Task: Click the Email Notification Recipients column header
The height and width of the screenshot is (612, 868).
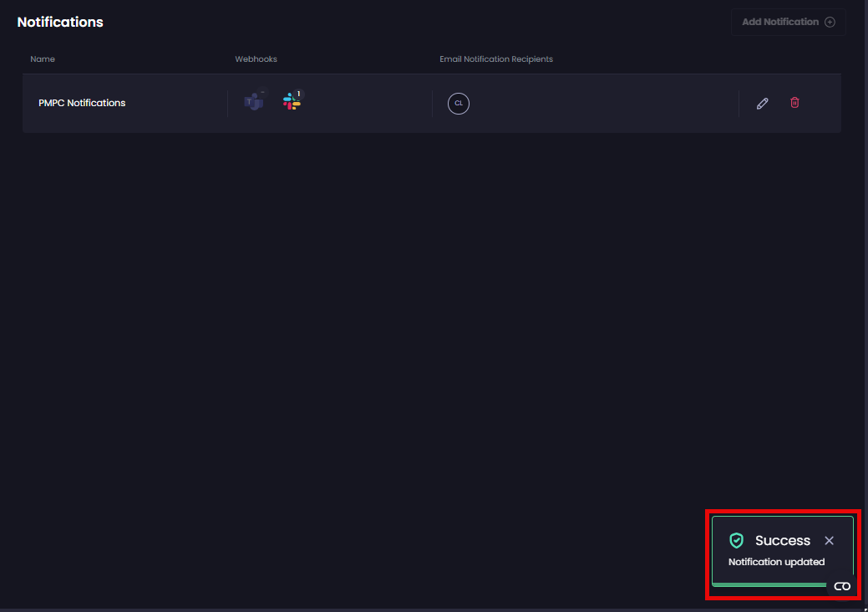Action: 496,59
